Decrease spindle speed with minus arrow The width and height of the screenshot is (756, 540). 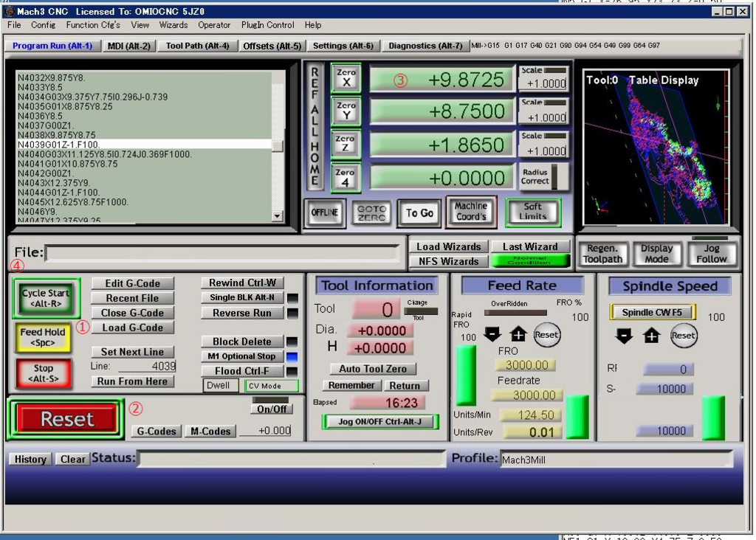[x=623, y=335]
